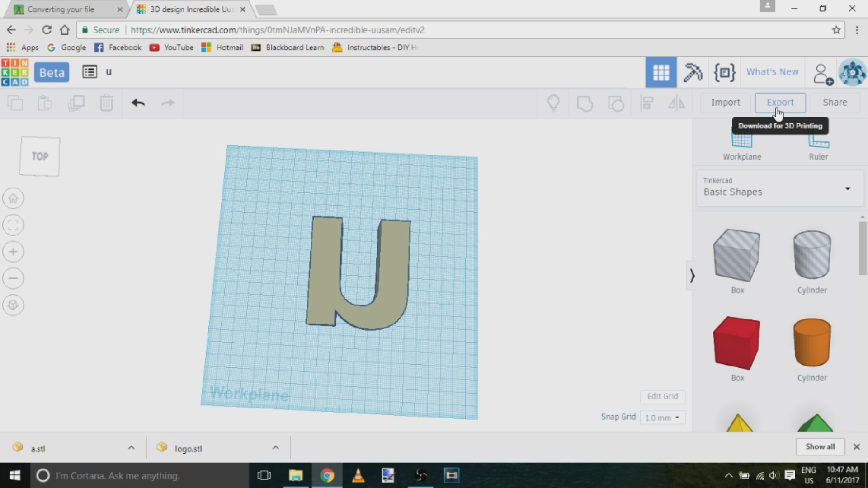
Task: Open the Shape Generators bracket icon
Action: (x=724, y=72)
